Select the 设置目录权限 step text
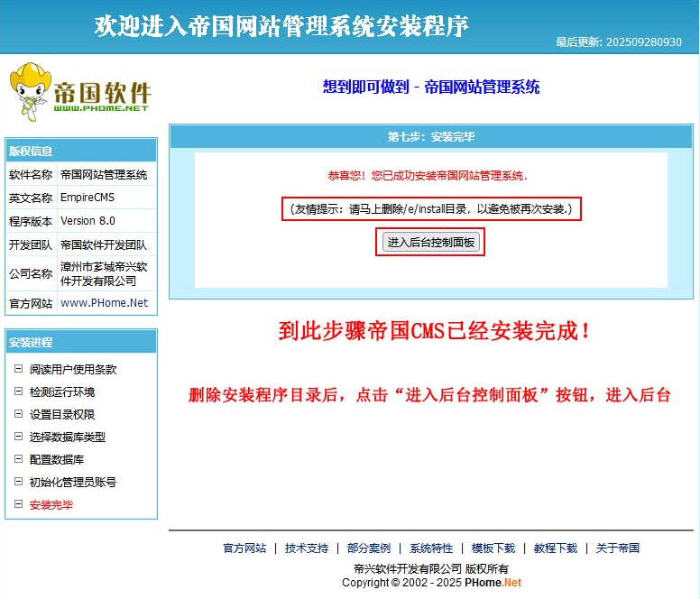Image resolution: width=700 pixels, height=599 pixels. pyautogui.click(x=62, y=415)
